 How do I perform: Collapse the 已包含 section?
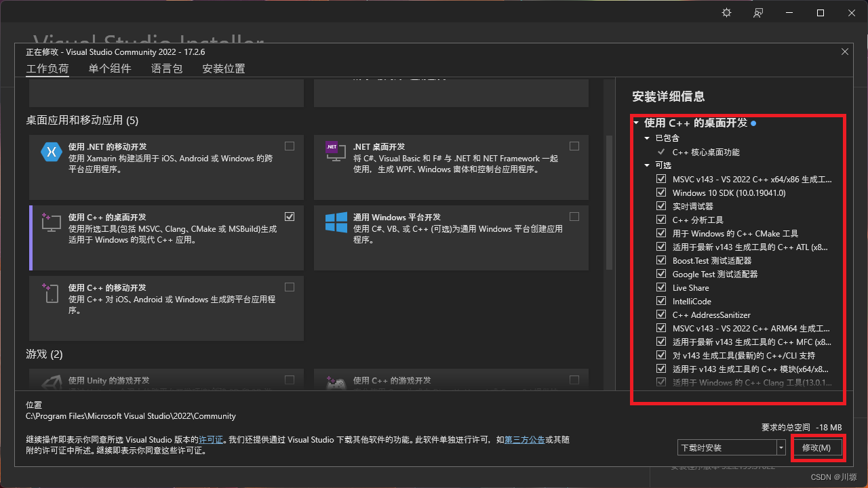point(647,138)
